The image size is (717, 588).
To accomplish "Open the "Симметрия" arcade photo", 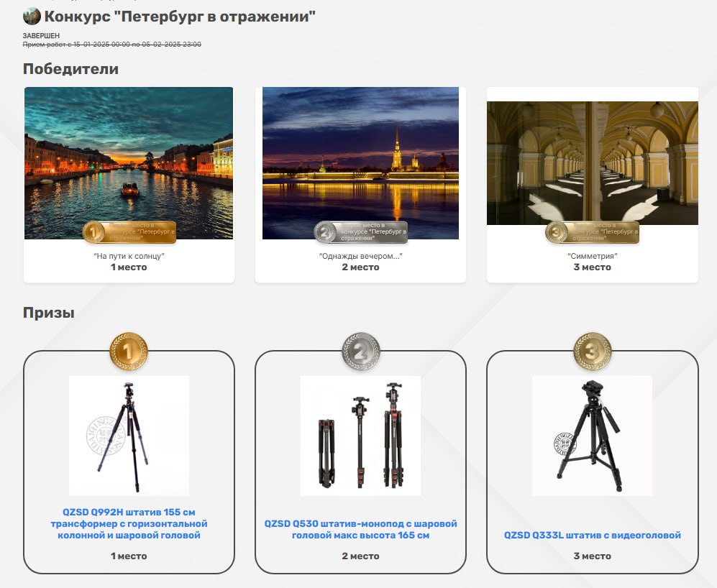I will point(592,162).
